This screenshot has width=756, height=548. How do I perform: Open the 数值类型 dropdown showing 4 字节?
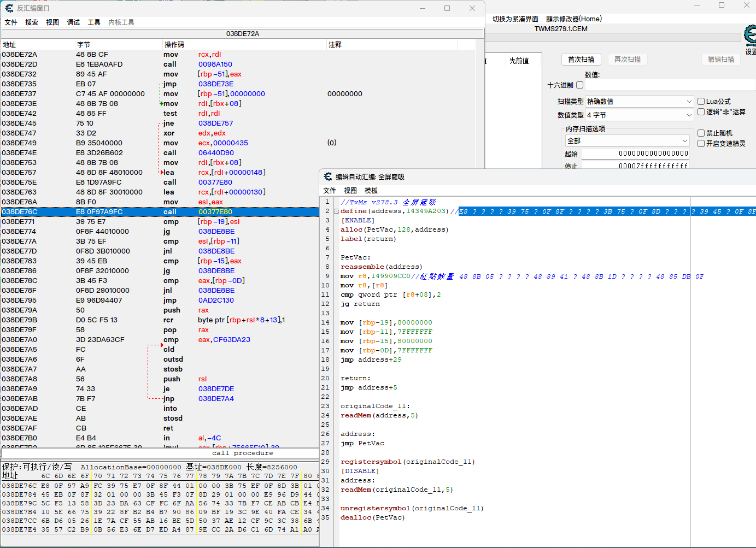click(x=640, y=115)
